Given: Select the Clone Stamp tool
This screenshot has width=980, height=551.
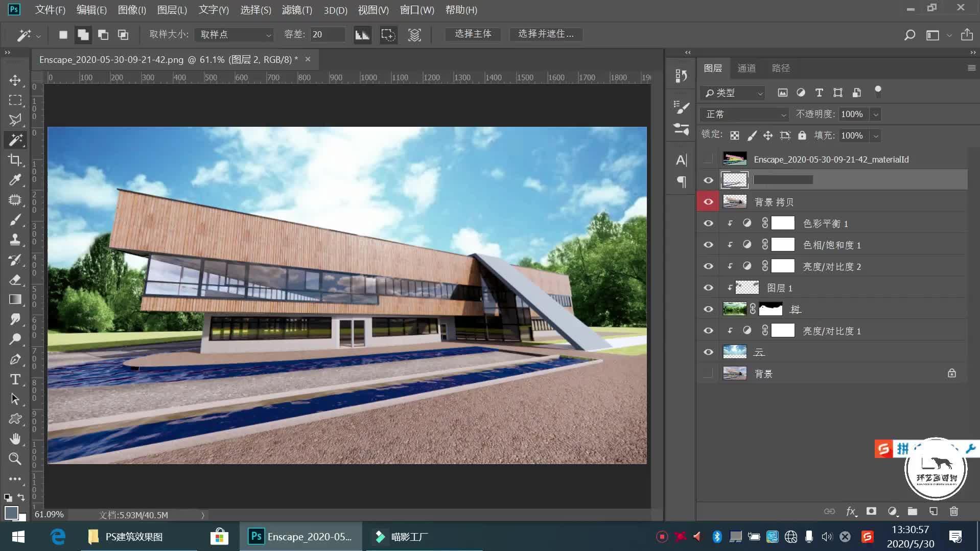Looking at the screenshot, I should [x=15, y=240].
